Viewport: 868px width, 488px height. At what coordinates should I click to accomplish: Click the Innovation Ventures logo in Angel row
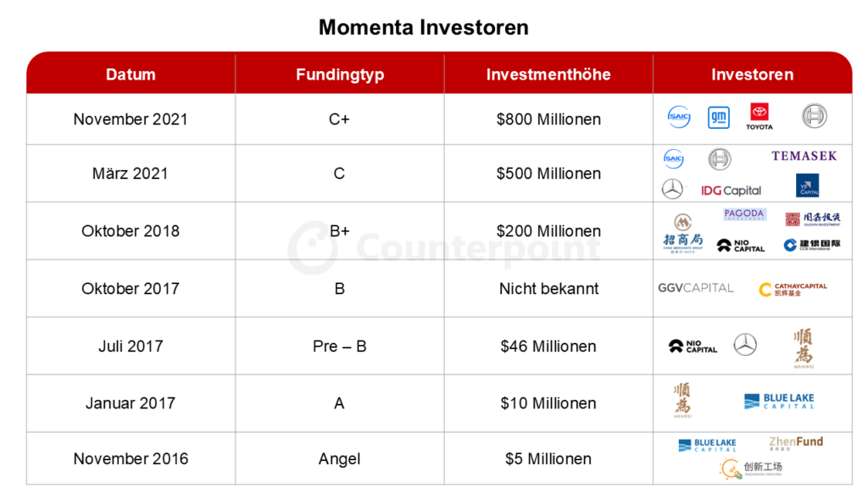click(x=751, y=469)
